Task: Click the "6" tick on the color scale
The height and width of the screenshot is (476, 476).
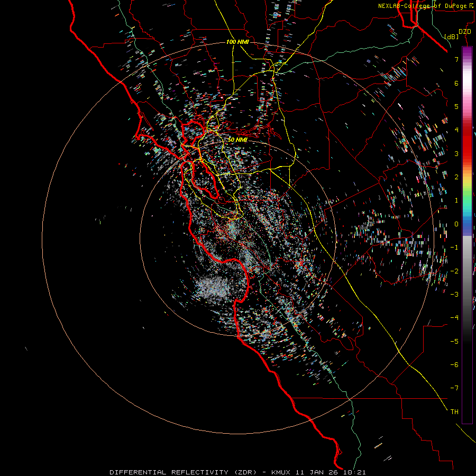Action: point(456,83)
